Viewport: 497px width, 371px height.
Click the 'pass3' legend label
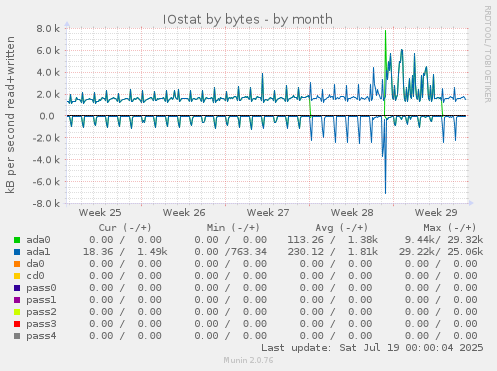[x=41, y=324]
